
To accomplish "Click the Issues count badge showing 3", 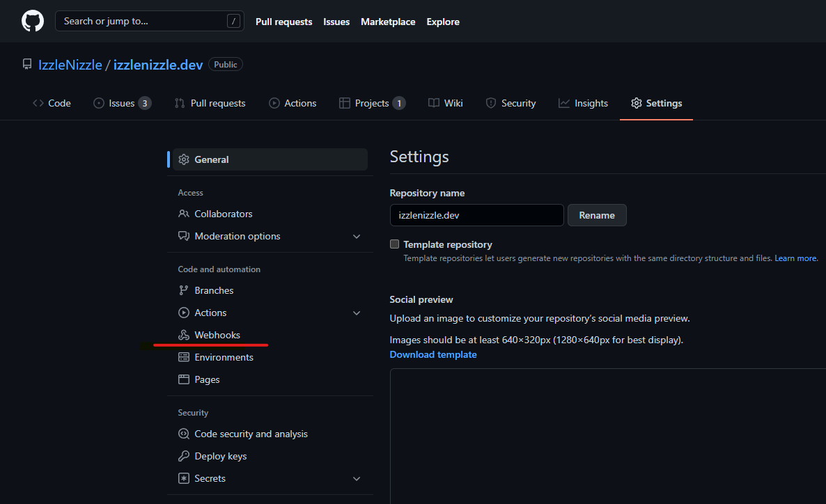I will [145, 103].
